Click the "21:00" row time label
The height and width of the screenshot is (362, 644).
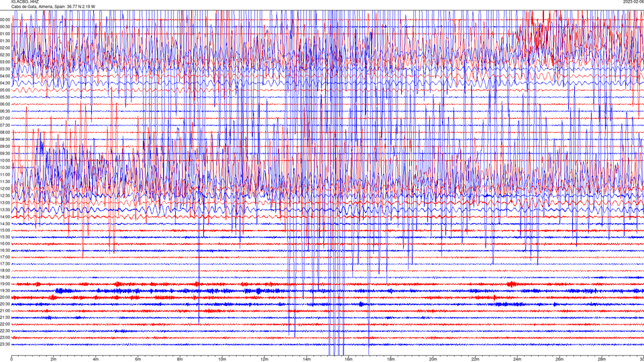point(5,310)
